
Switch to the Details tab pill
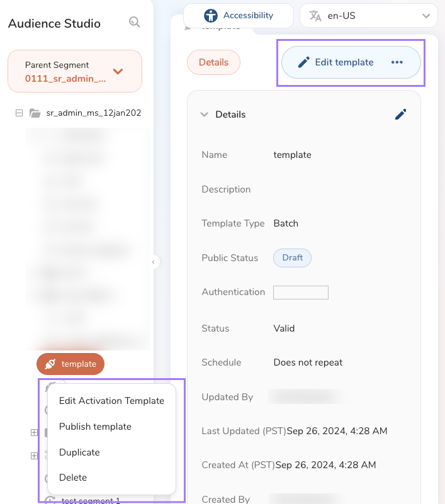pyautogui.click(x=213, y=62)
